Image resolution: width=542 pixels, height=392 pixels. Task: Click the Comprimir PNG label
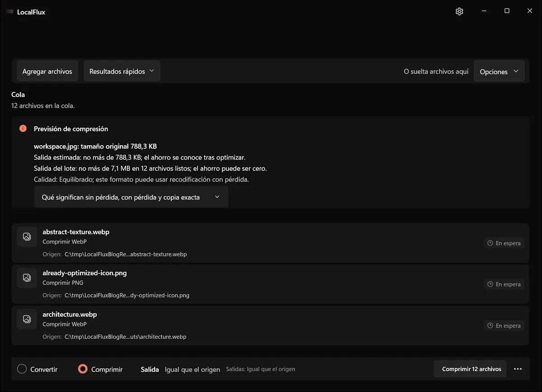coord(63,283)
